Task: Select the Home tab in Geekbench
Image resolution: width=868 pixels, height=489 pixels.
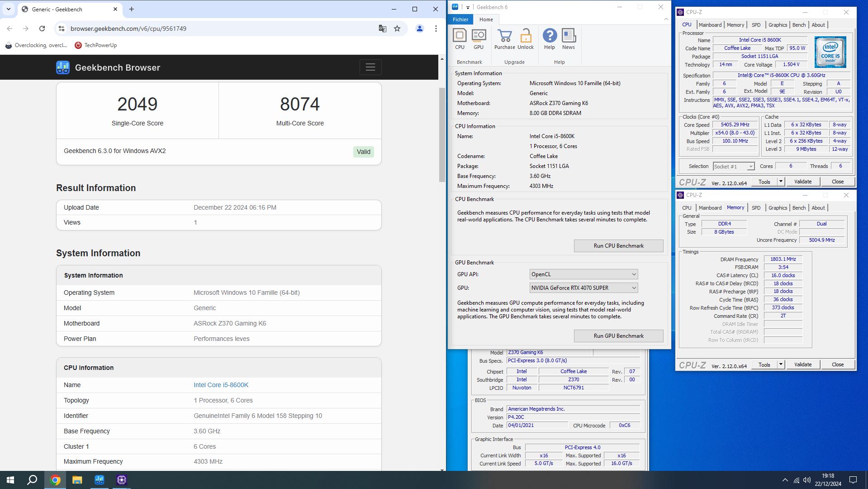Action: pos(486,19)
